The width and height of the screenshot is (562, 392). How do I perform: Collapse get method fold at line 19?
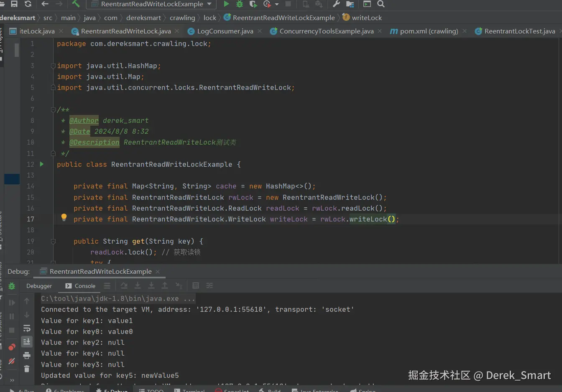pyautogui.click(x=53, y=241)
